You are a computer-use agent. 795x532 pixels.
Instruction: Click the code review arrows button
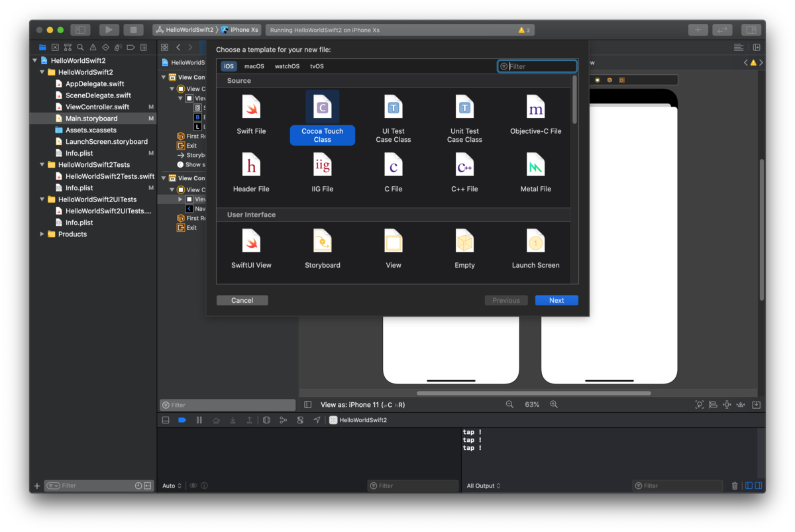tap(722, 30)
